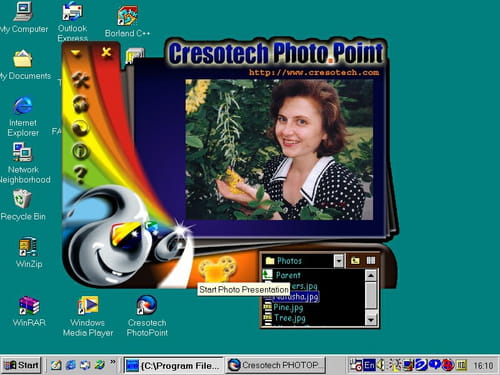
Task: Click the question mark help icon
Action: (80, 175)
